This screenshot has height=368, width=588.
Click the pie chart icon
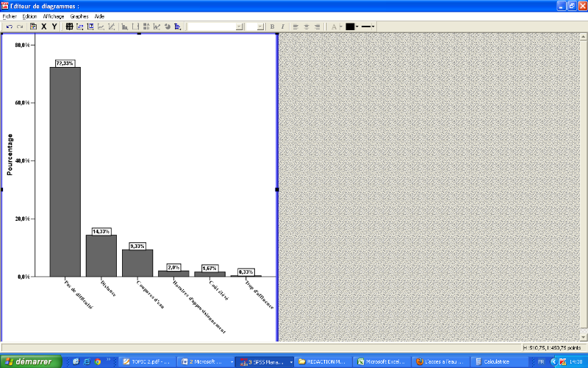tap(168, 26)
